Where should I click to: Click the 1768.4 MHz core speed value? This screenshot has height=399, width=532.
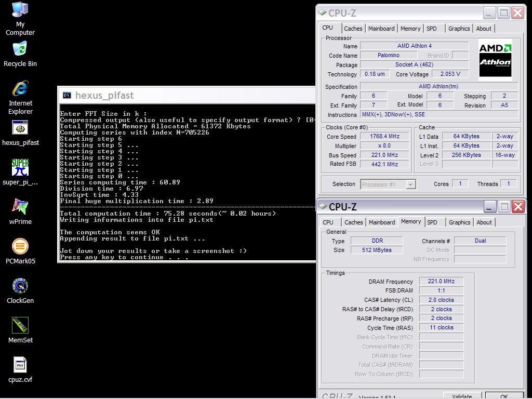384,136
